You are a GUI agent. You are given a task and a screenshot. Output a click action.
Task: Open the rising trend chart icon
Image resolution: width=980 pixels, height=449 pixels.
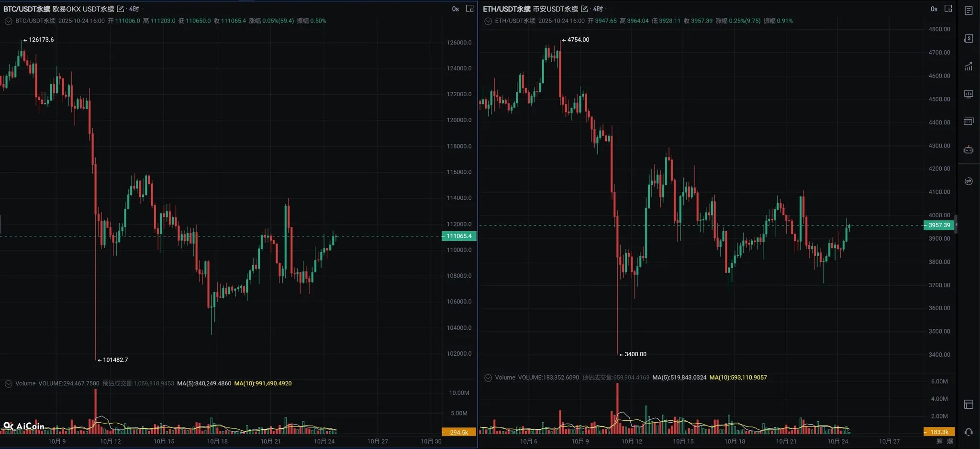968,66
